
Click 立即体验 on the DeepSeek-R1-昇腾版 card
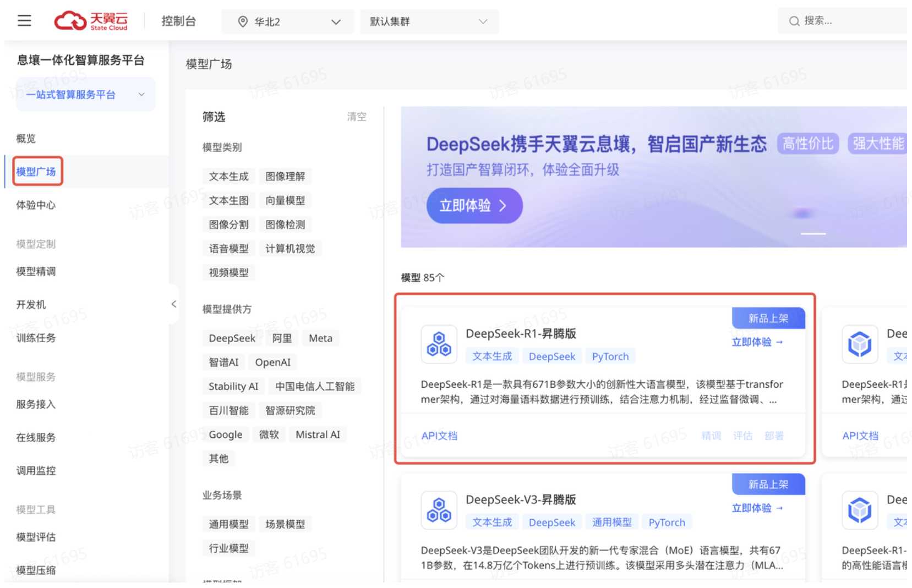(757, 342)
